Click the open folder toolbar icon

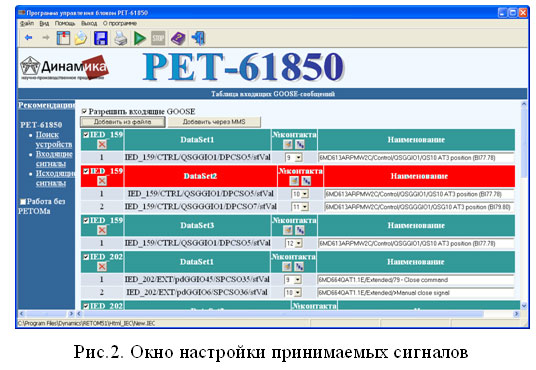click(81, 38)
